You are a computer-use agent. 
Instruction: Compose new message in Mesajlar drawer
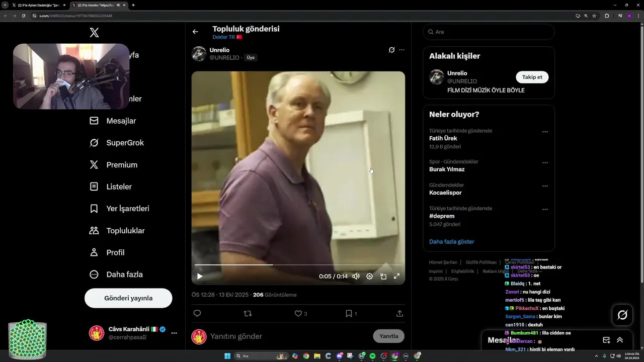(606, 340)
